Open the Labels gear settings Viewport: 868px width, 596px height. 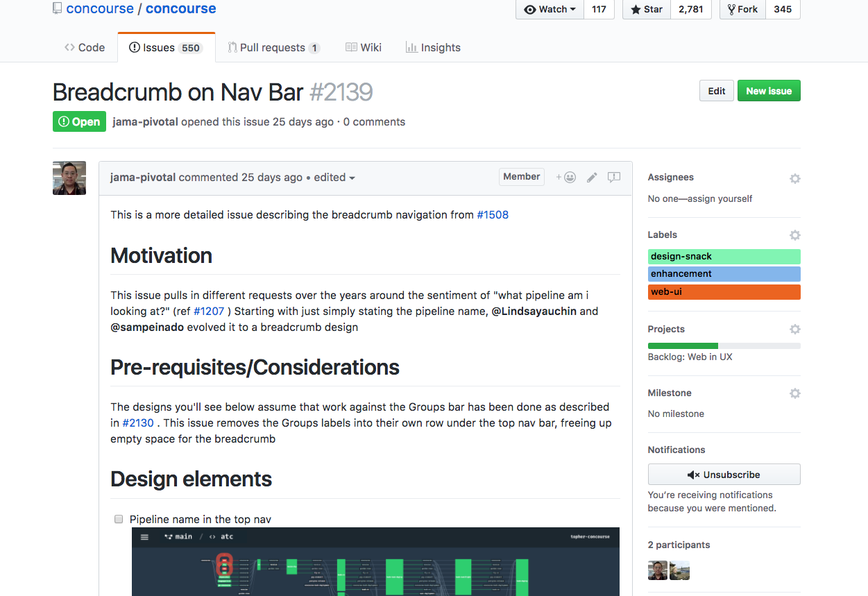[x=794, y=235]
